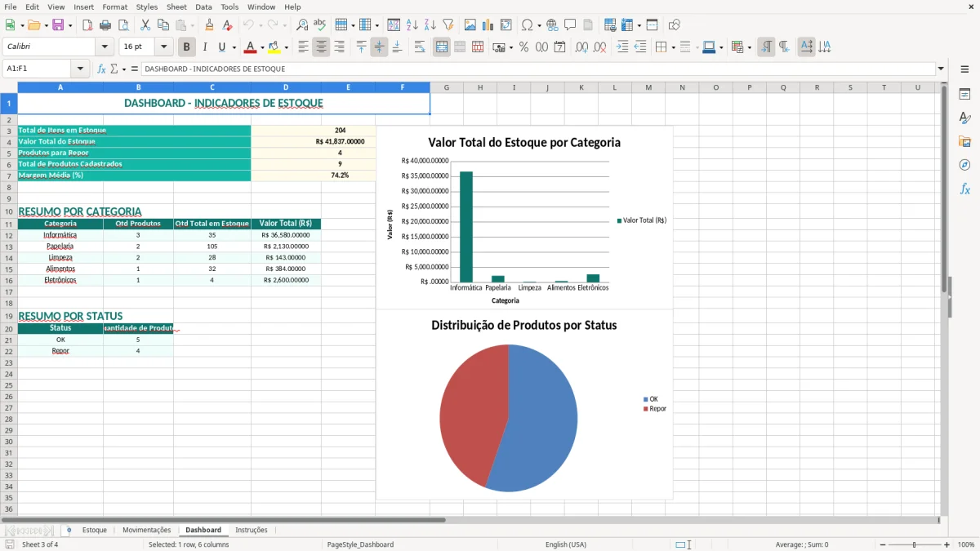Open the Styles menu
980x551 pixels.
pos(147,7)
